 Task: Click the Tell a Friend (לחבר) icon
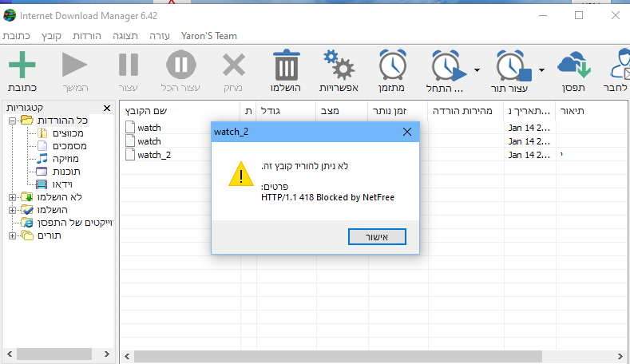pyautogui.click(x=620, y=65)
